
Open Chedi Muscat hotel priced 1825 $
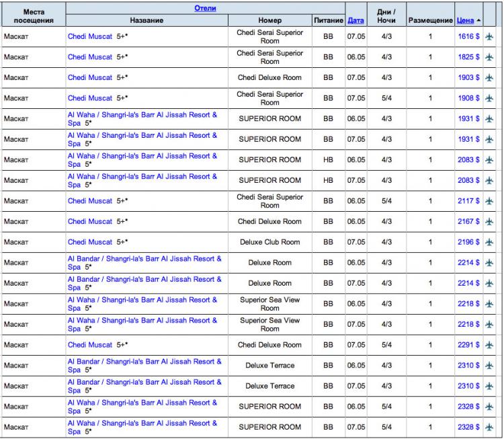tap(90, 57)
